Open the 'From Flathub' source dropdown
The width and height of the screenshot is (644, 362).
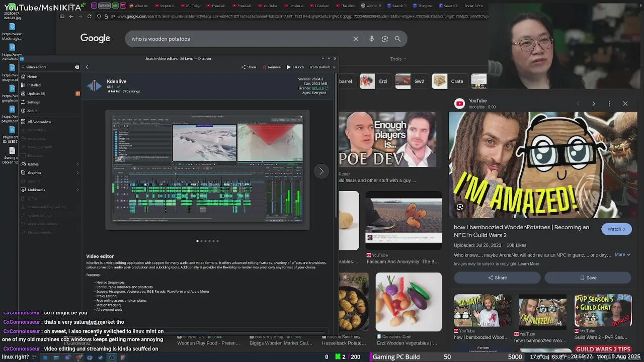(322, 67)
